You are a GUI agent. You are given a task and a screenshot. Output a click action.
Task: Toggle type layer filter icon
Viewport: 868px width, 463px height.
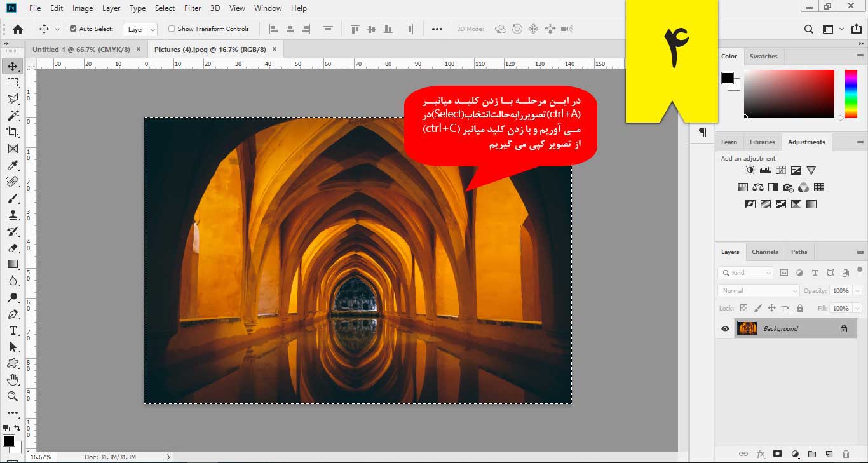[815, 273]
